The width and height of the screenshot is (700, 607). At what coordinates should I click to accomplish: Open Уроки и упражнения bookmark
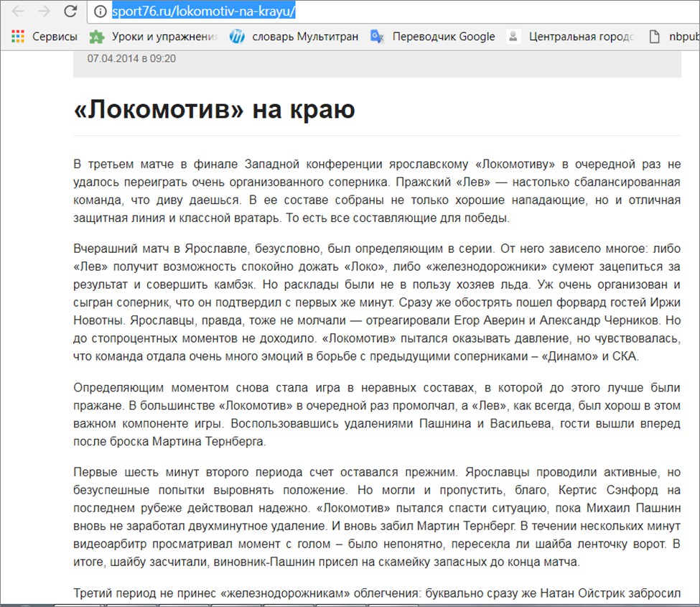164,37
